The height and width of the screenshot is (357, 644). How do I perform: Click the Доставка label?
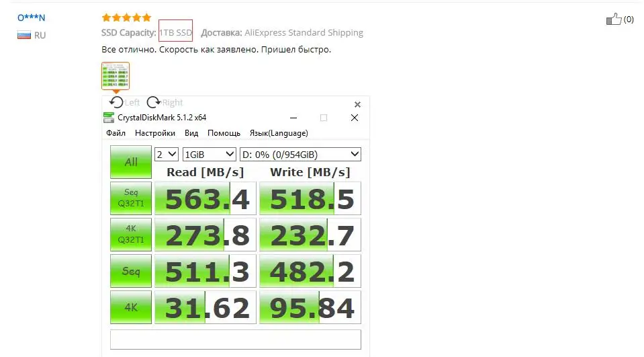coord(222,32)
